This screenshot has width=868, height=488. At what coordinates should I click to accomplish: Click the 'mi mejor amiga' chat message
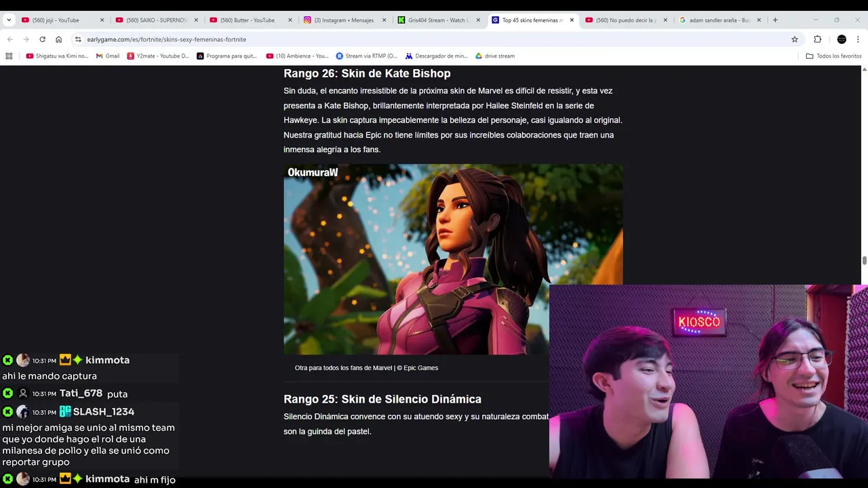click(89, 445)
